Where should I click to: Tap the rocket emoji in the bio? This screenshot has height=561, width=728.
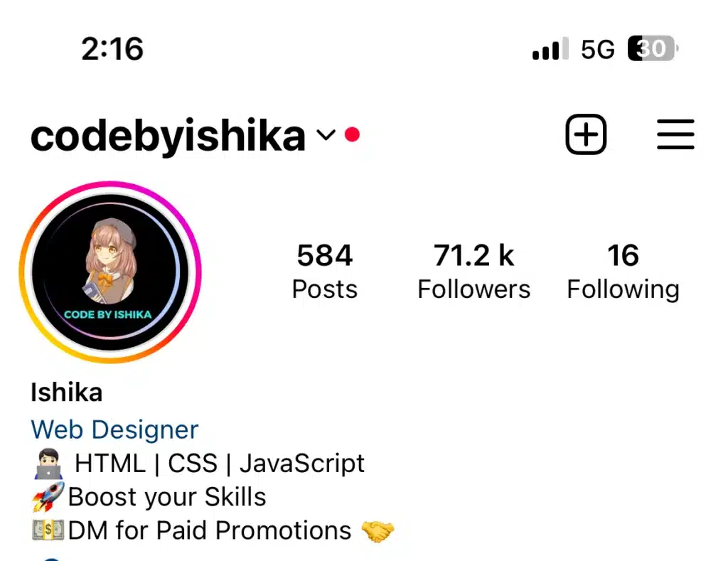[48, 497]
